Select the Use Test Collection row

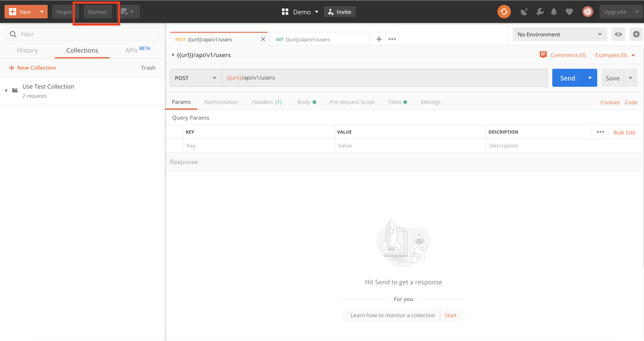pyautogui.click(x=82, y=91)
